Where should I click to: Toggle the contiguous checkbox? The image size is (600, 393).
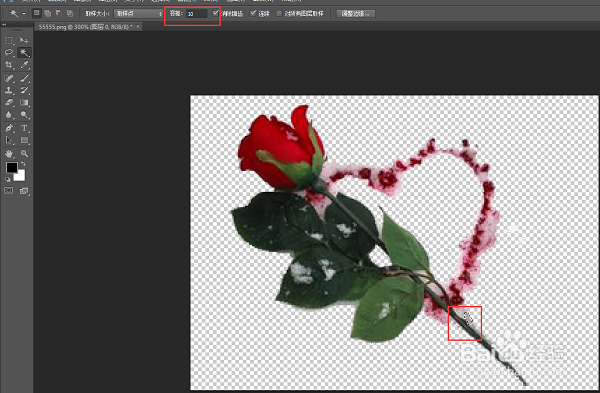[x=253, y=13]
